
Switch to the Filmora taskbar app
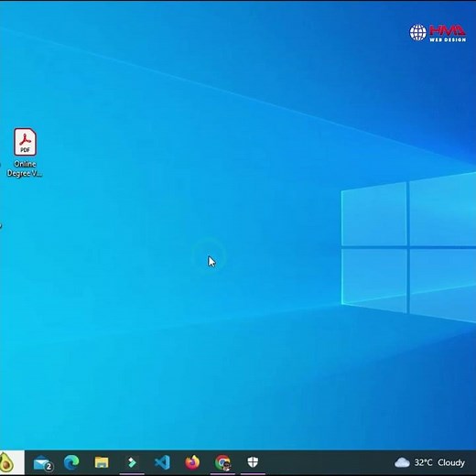point(132,462)
